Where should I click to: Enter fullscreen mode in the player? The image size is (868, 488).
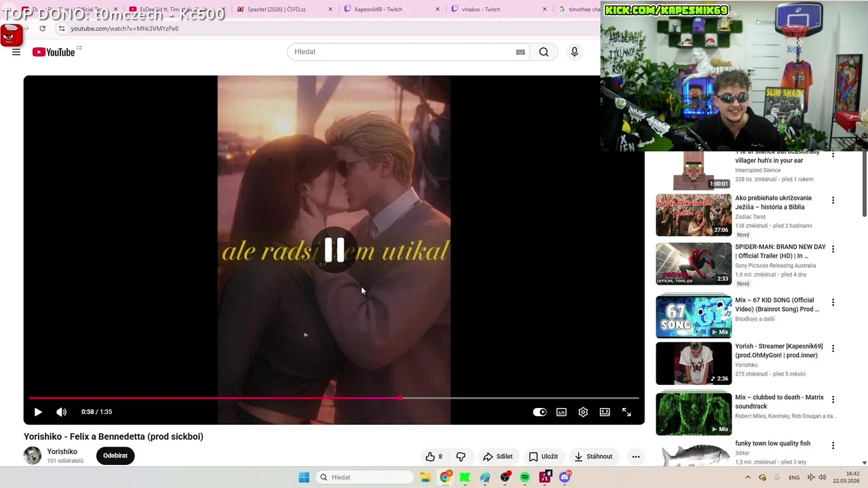(627, 412)
